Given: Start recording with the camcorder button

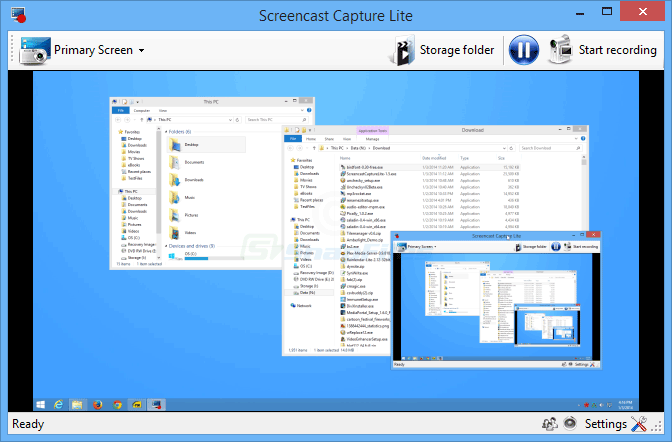Looking at the screenshot, I should point(603,50).
